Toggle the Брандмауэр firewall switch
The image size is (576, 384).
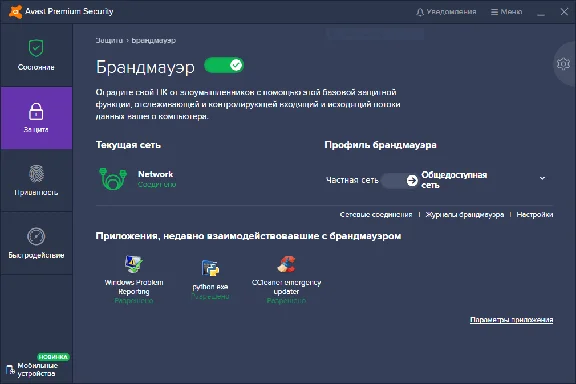(224, 65)
